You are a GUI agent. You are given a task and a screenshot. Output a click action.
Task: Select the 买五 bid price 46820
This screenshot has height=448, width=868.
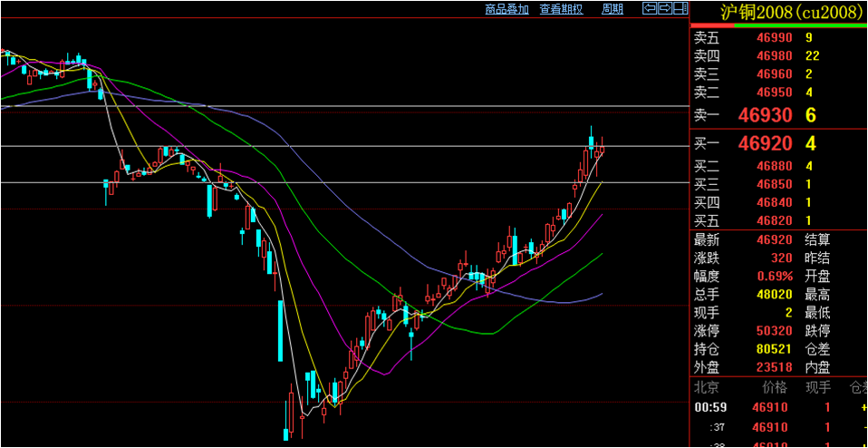click(x=774, y=220)
